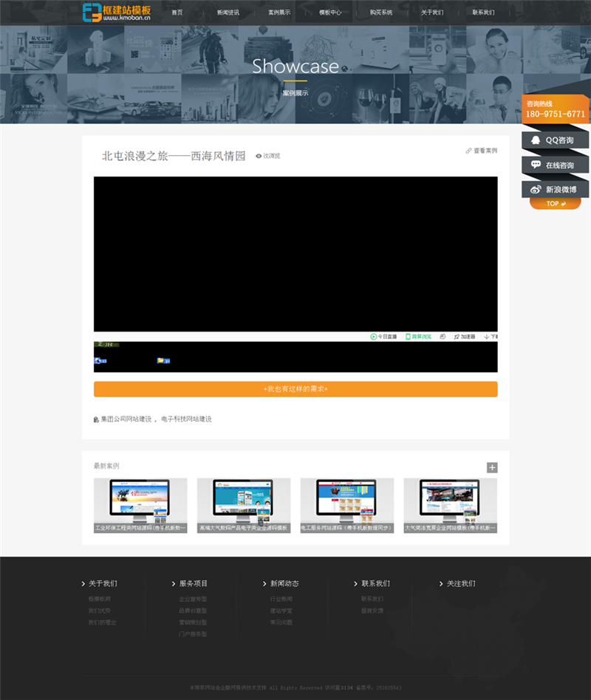Go to 首页 in the top navigation
Image resolution: width=591 pixels, height=700 pixels.
point(177,13)
